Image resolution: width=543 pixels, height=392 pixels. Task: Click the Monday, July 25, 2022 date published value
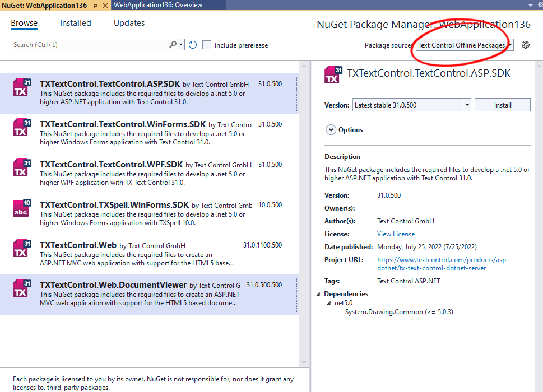[x=426, y=247]
